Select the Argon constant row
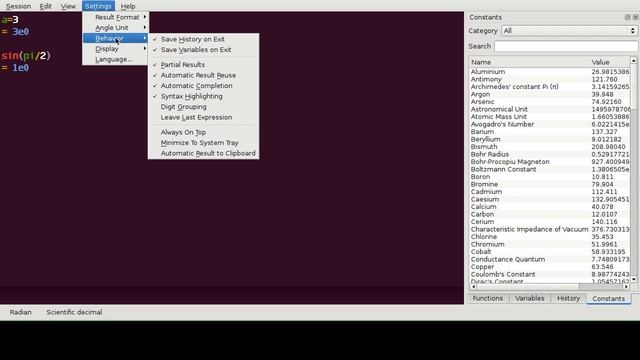The height and width of the screenshot is (360, 640). click(x=550, y=94)
